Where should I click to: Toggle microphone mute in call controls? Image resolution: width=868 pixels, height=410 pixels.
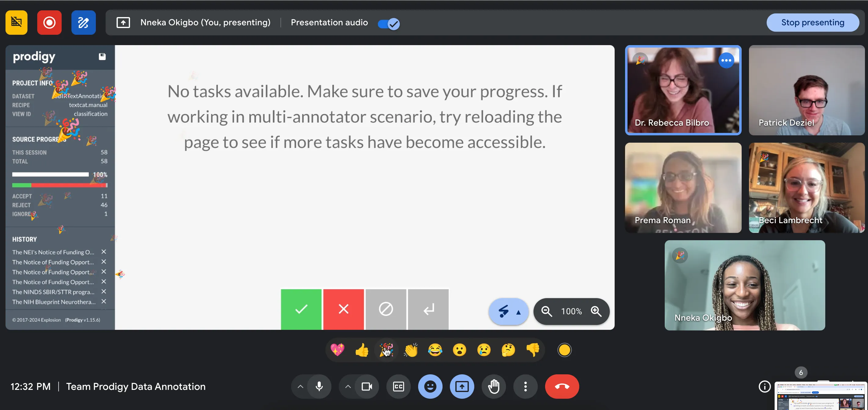[319, 386]
